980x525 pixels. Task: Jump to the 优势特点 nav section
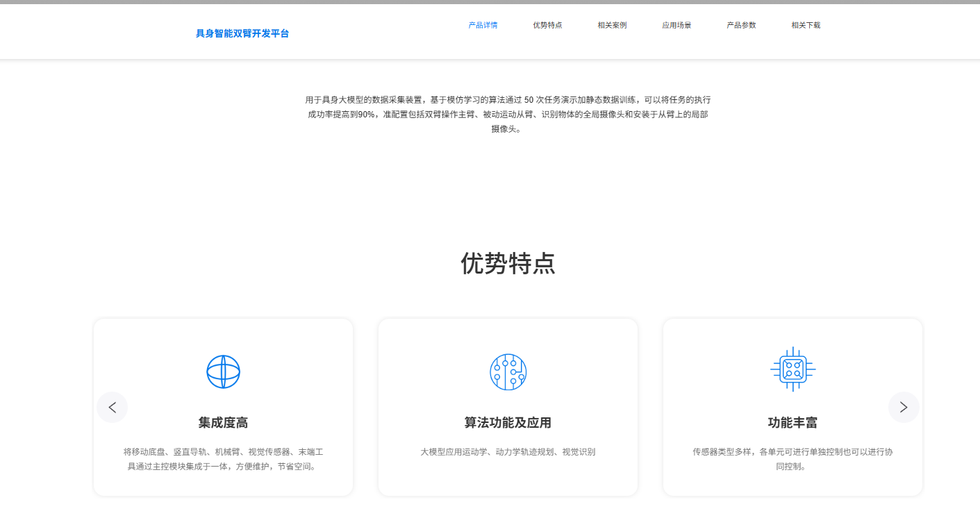547,25
